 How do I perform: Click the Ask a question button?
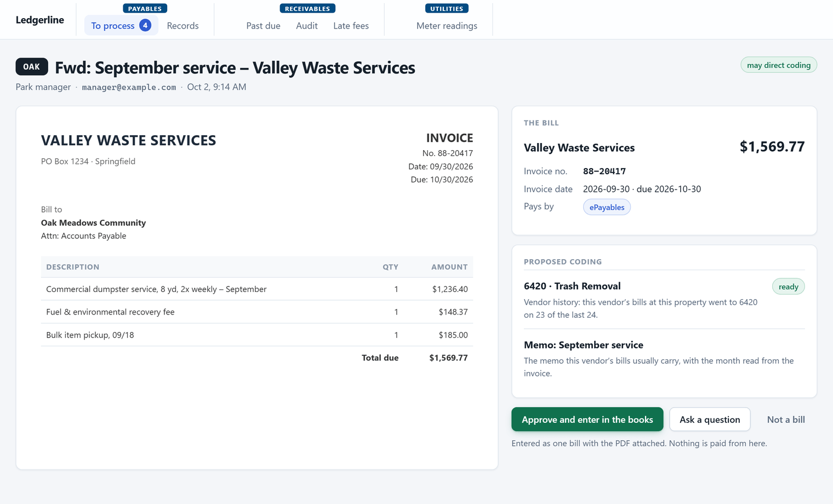710,420
